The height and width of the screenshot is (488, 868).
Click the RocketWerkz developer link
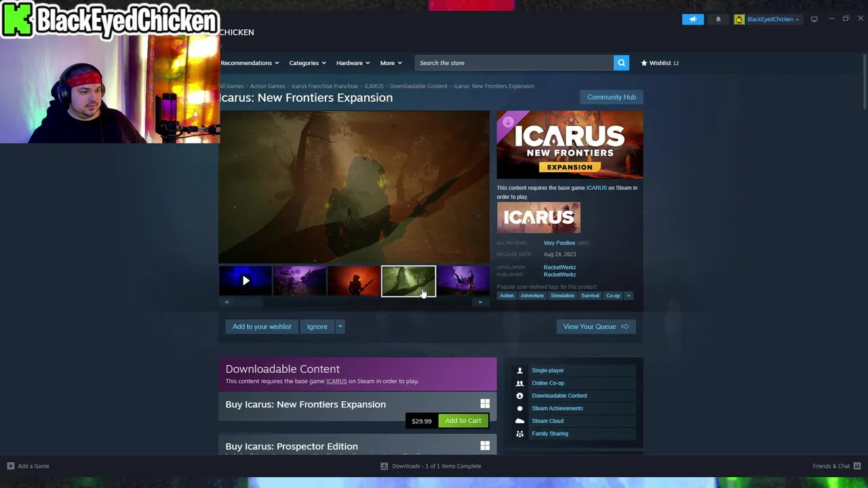[x=559, y=267]
